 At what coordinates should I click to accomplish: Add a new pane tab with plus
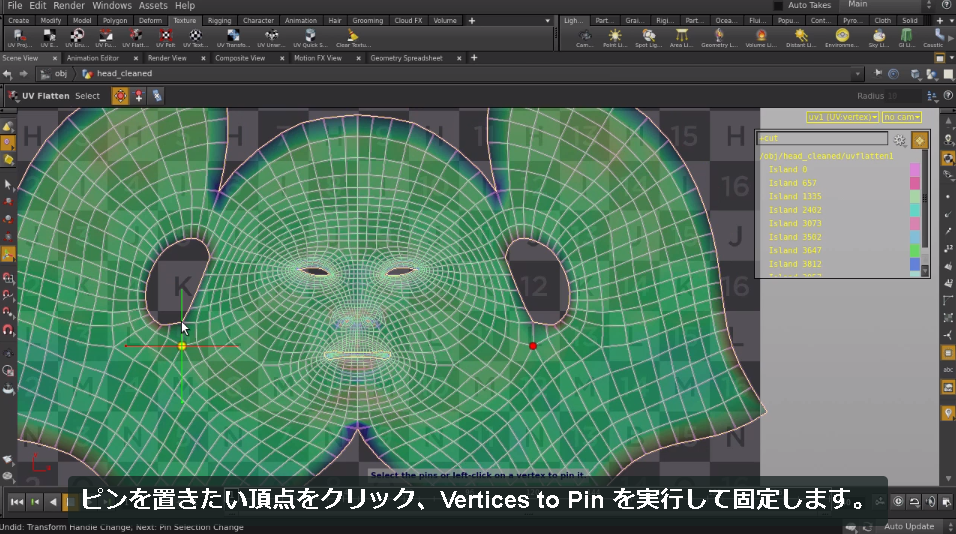474,58
